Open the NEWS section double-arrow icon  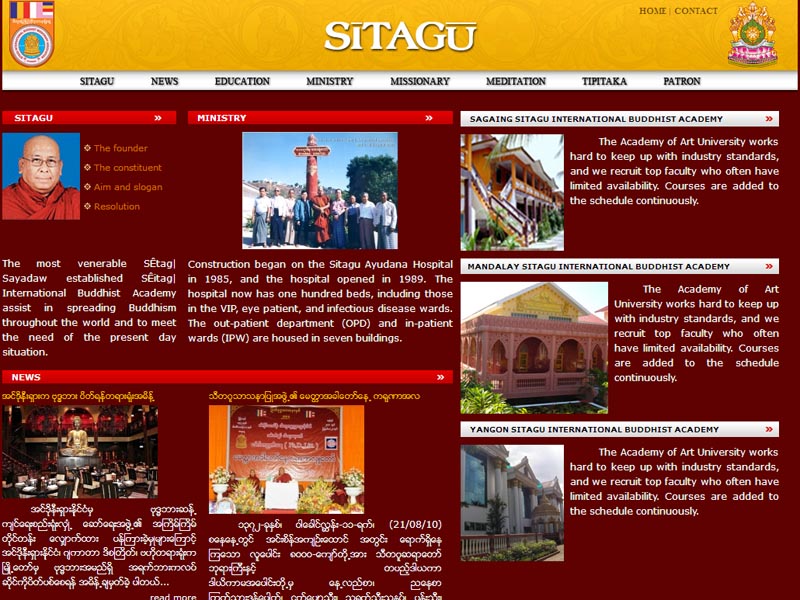click(x=441, y=377)
